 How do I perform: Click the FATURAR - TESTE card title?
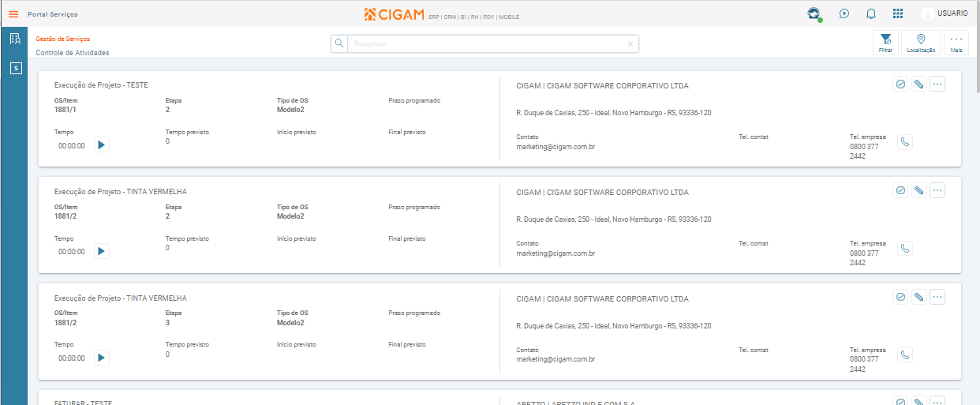click(x=83, y=402)
